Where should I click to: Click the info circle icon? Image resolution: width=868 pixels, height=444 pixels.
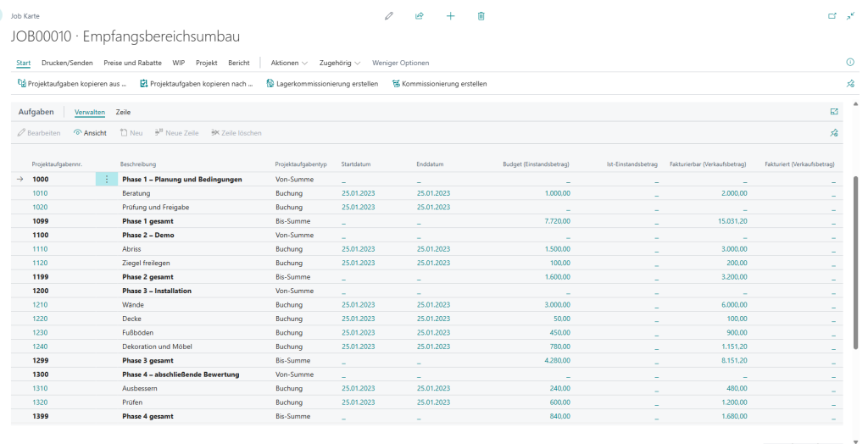pos(850,62)
